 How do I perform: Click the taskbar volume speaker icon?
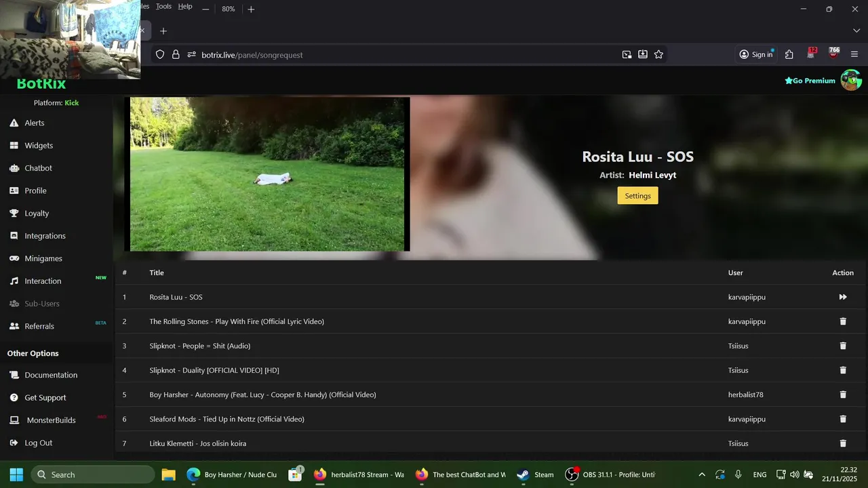pos(795,474)
